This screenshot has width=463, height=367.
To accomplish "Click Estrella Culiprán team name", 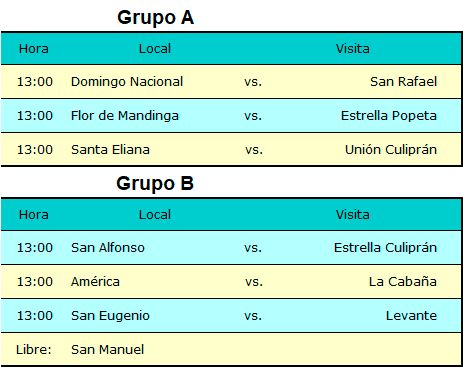I will pyautogui.click(x=385, y=248).
